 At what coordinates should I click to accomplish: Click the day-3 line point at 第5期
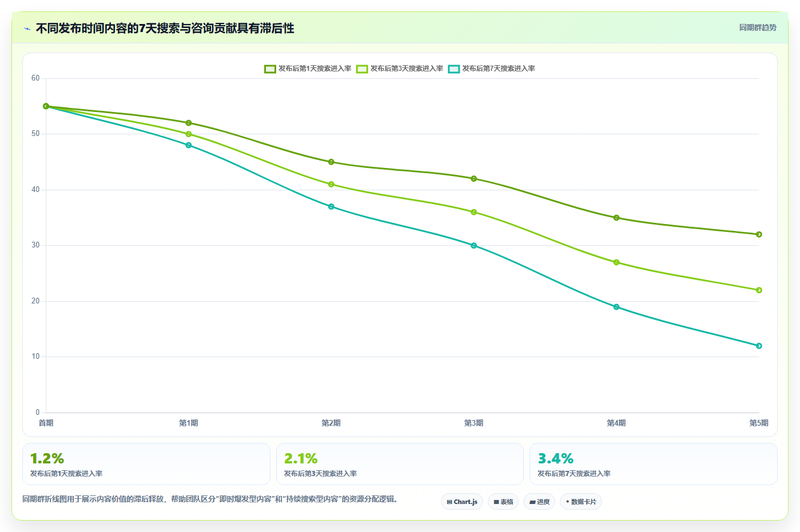click(759, 290)
